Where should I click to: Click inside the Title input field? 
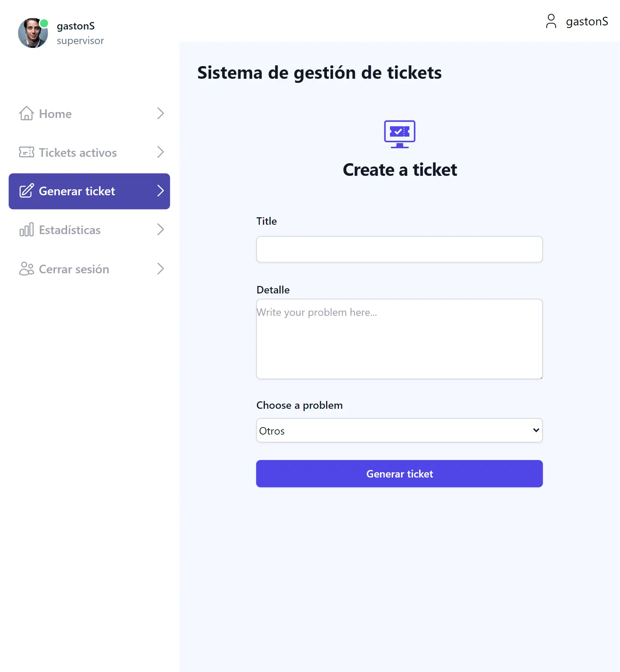tap(399, 249)
